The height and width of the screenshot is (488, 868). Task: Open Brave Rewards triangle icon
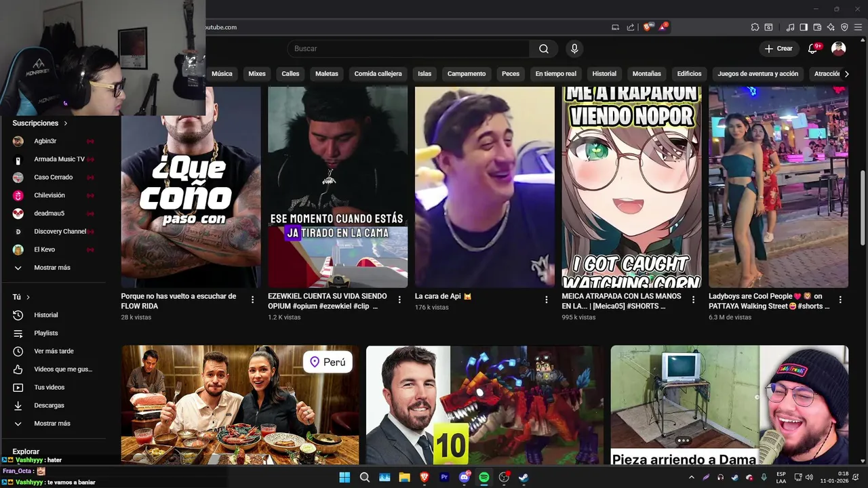point(663,27)
